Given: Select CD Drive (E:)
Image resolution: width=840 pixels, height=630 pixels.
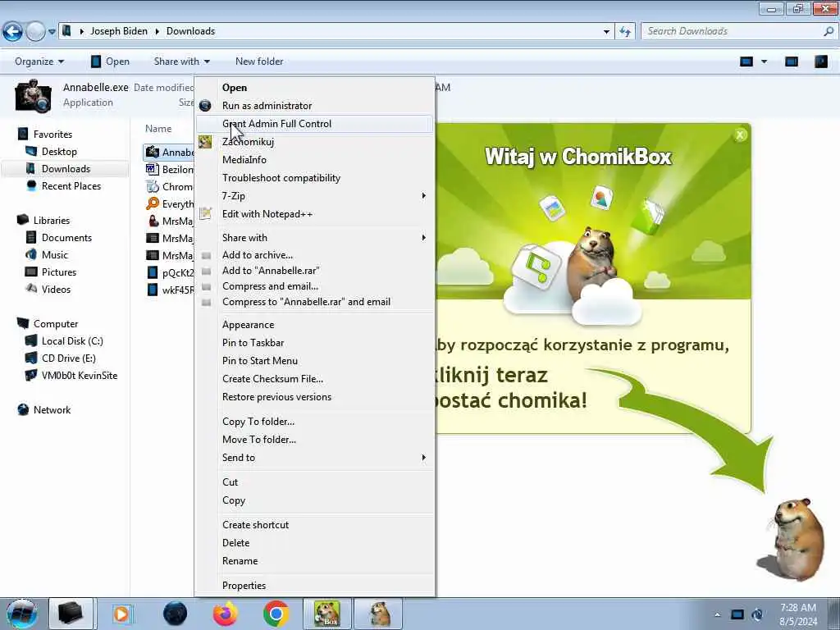Looking at the screenshot, I should pos(69,358).
